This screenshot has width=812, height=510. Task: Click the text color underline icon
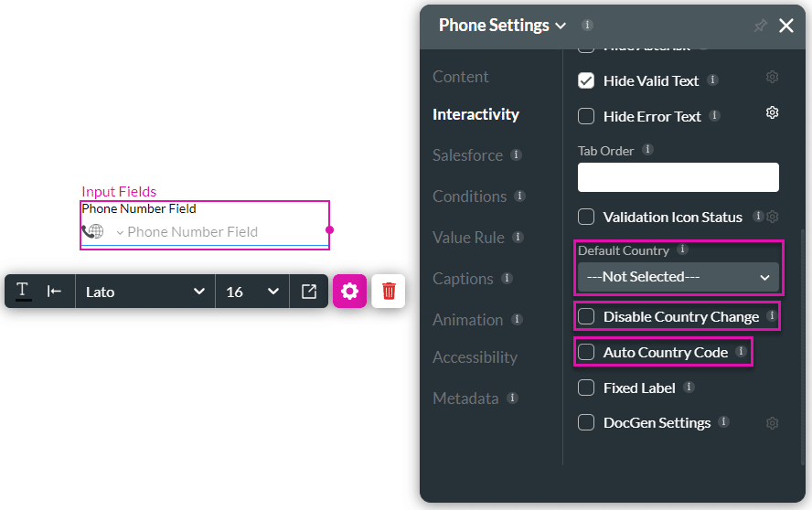pyautogui.click(x=23, y=292)
